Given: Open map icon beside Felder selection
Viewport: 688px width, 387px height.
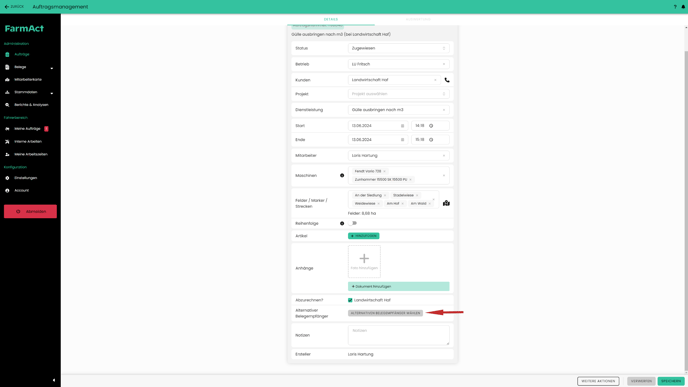Looking at the screenshot, I should click(446, 203).
